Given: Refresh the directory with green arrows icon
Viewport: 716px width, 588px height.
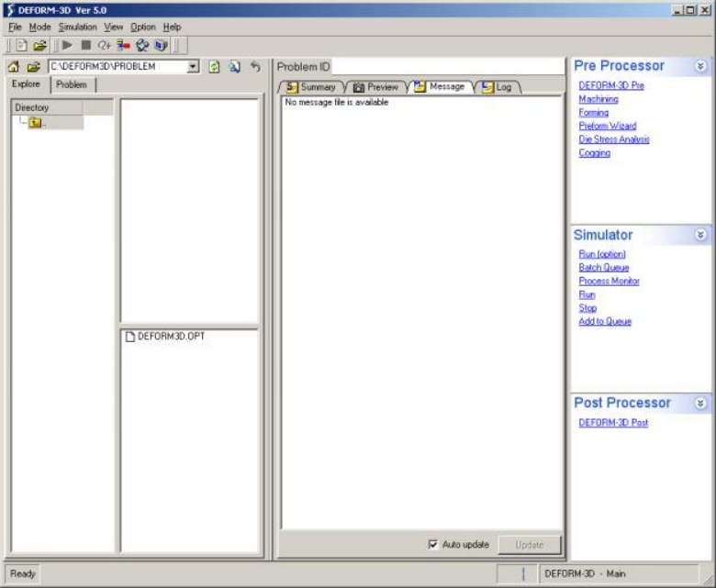Looking at the screenshot, I should 214,67.
